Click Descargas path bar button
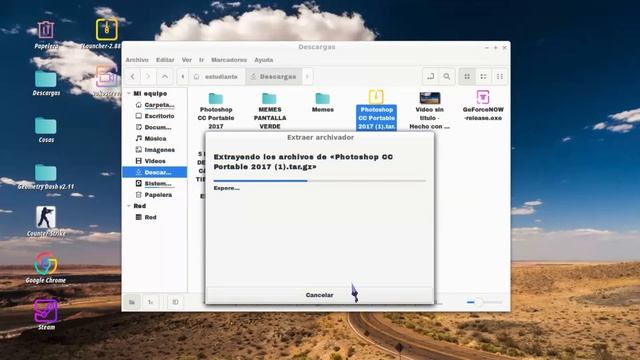Viewport: 640px width, 360px height. (273, 76)
